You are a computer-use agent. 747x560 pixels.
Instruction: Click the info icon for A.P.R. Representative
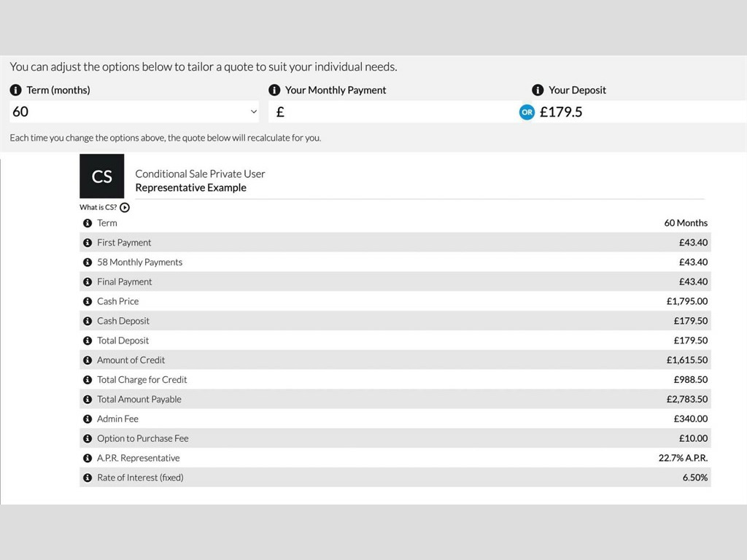(x=88, y=458)
